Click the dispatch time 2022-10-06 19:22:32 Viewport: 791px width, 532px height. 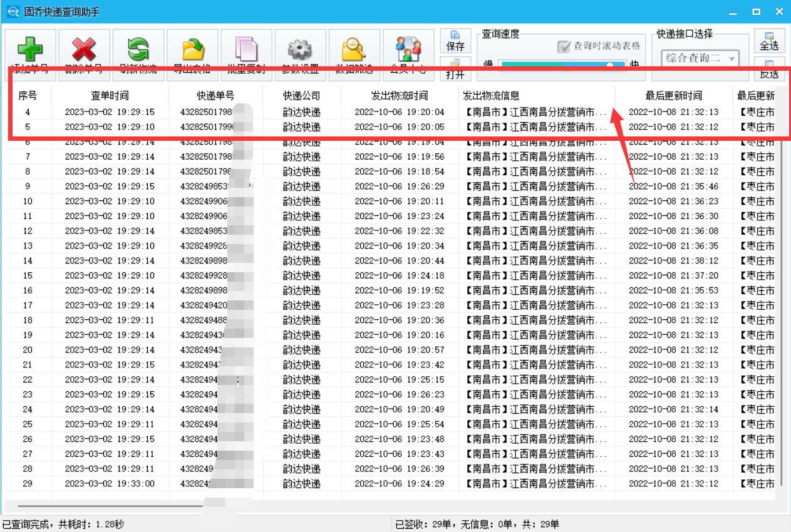point(400,231)
